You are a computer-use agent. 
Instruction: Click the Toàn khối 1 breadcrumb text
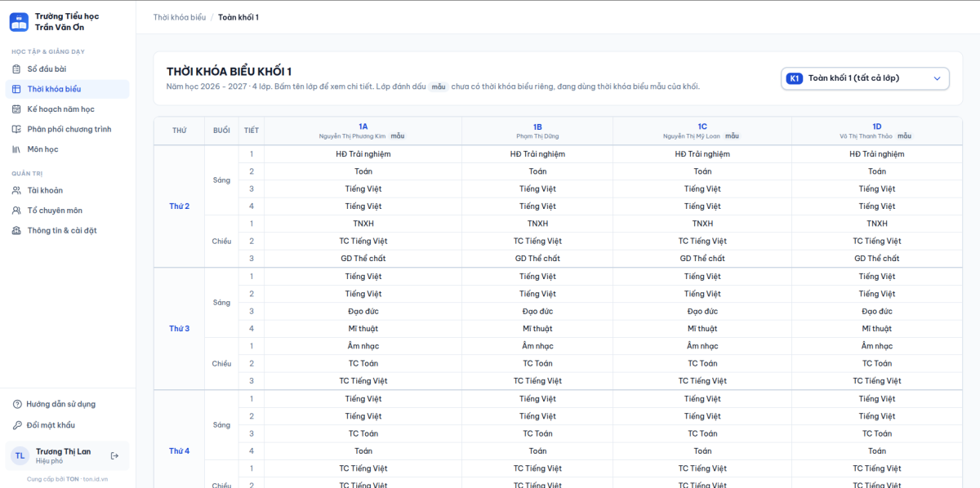tap(238, 17)
